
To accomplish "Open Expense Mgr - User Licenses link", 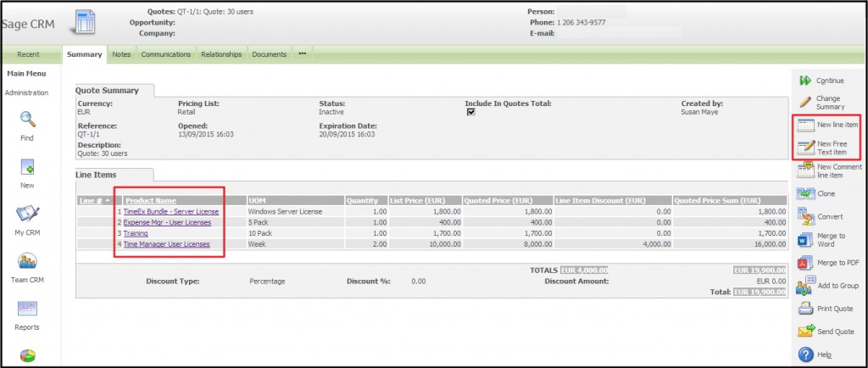I will (167, 222).
